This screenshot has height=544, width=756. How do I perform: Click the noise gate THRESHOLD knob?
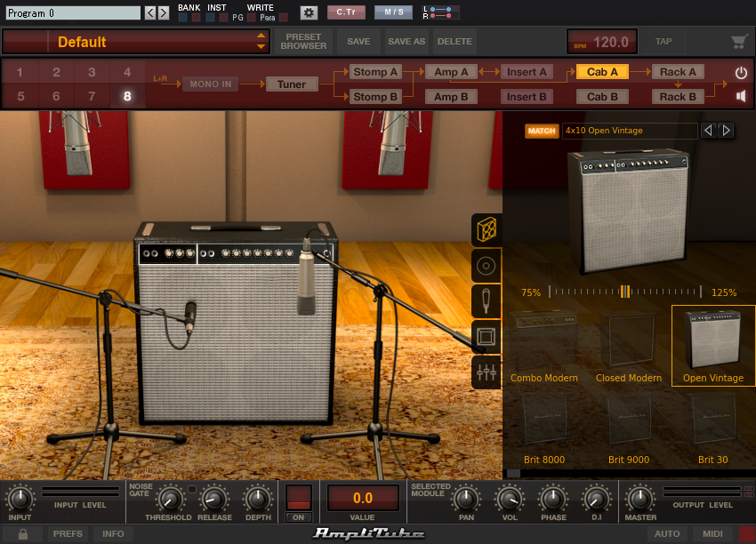point(169,499)
